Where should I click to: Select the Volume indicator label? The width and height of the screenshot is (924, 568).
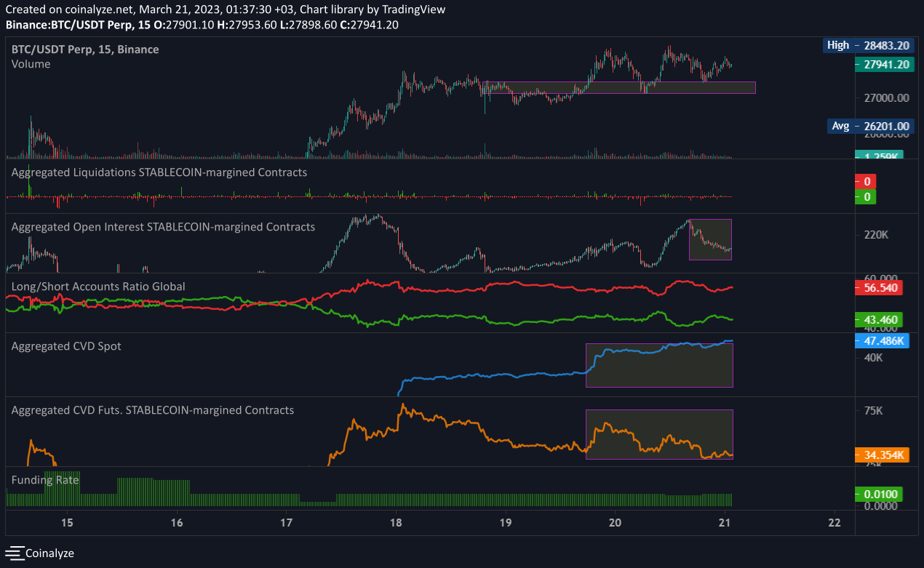pos(31,64)
